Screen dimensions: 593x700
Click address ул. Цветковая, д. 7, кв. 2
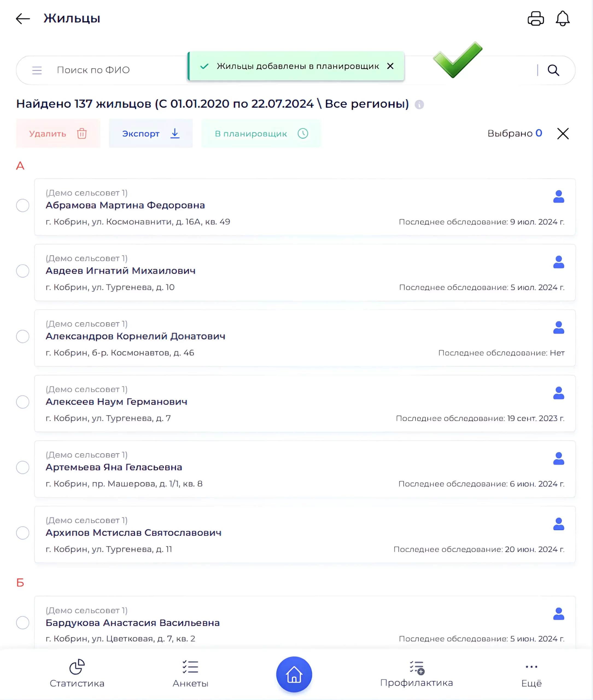click(x=143, y=639)
